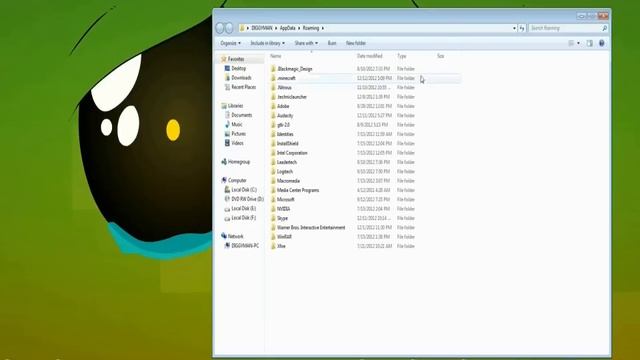640x360 pixels.
Task: Sort by the Type column header
Action: (x=402, y=56)
